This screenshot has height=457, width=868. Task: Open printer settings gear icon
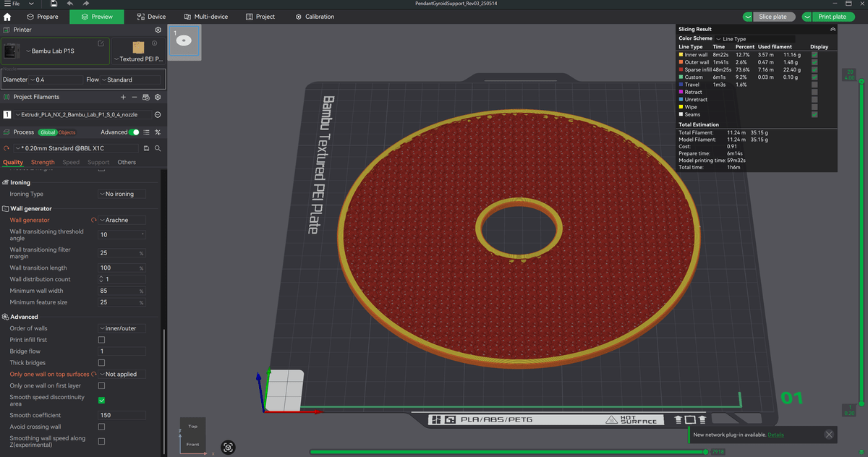[x=158, y=30]
